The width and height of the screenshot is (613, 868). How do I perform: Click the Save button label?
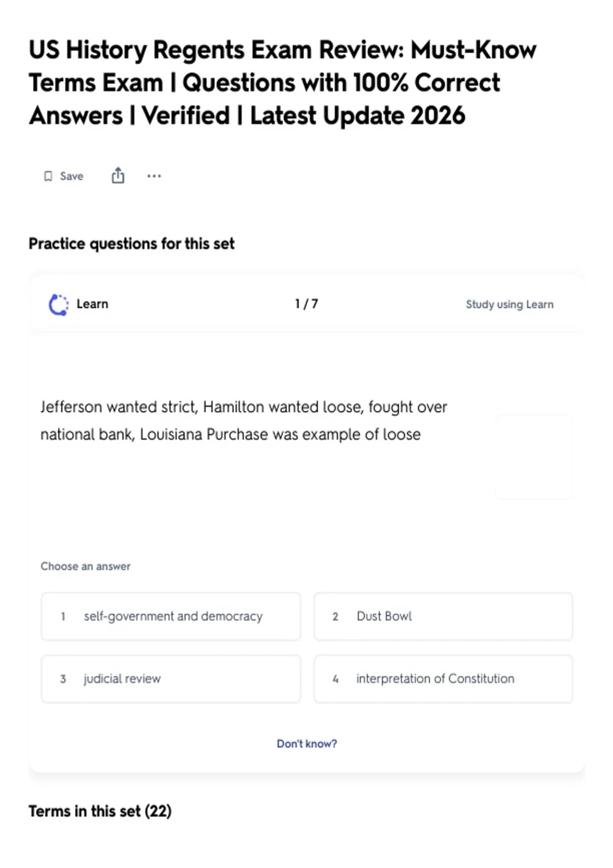tap(72, 176)
